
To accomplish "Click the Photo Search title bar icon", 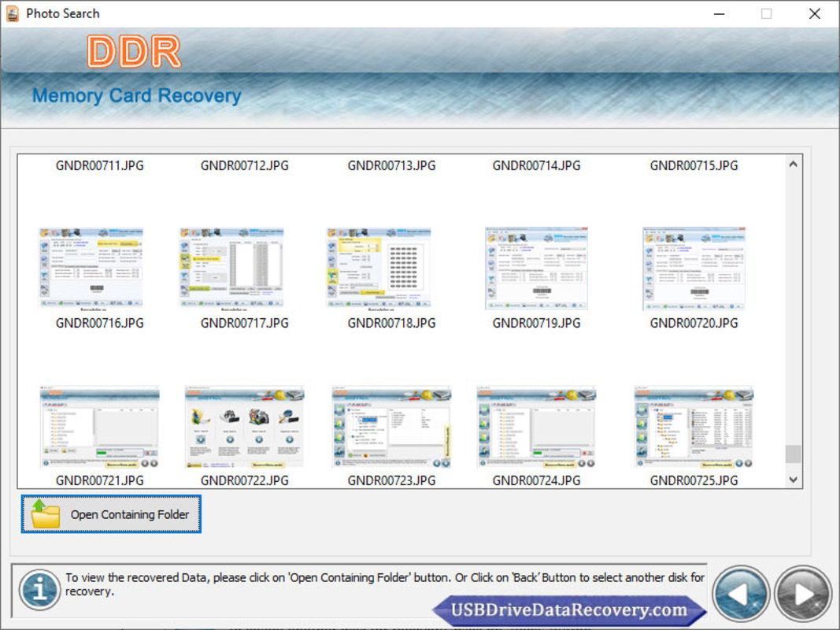I will tap(13, 13).
